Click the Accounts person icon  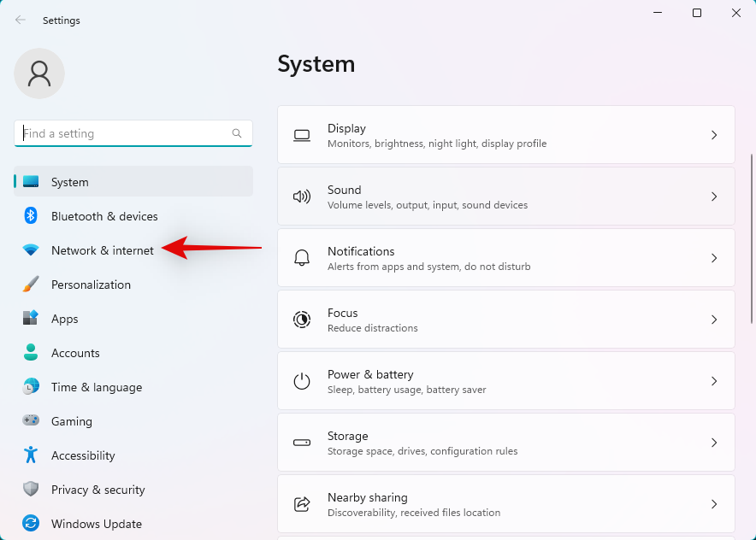pos(31,353)
